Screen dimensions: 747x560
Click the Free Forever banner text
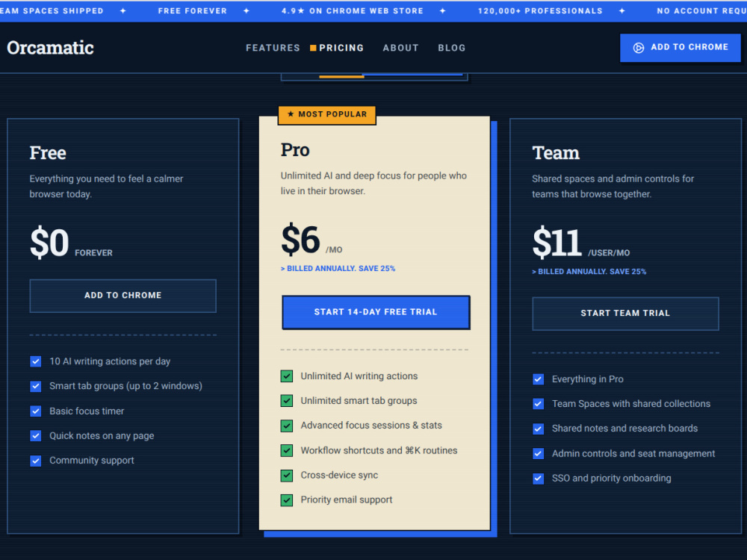click(x=193, y=11)
